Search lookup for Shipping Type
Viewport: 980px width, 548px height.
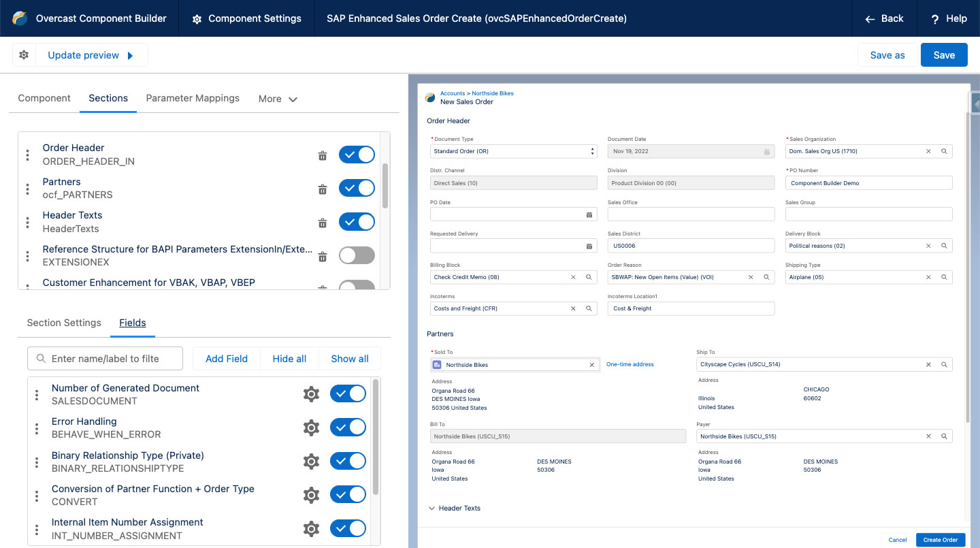pos(945,277)
